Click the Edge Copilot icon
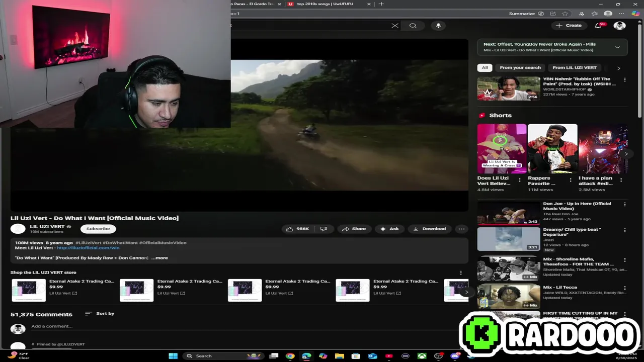 [635, 14]
